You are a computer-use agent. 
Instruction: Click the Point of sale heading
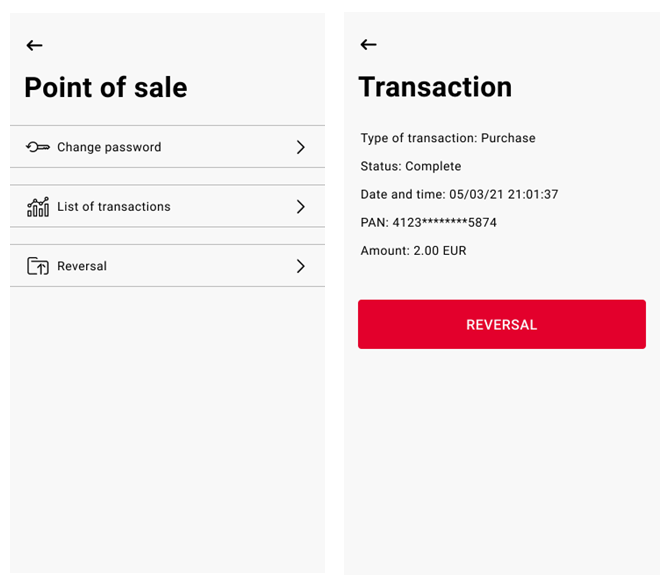106,88
